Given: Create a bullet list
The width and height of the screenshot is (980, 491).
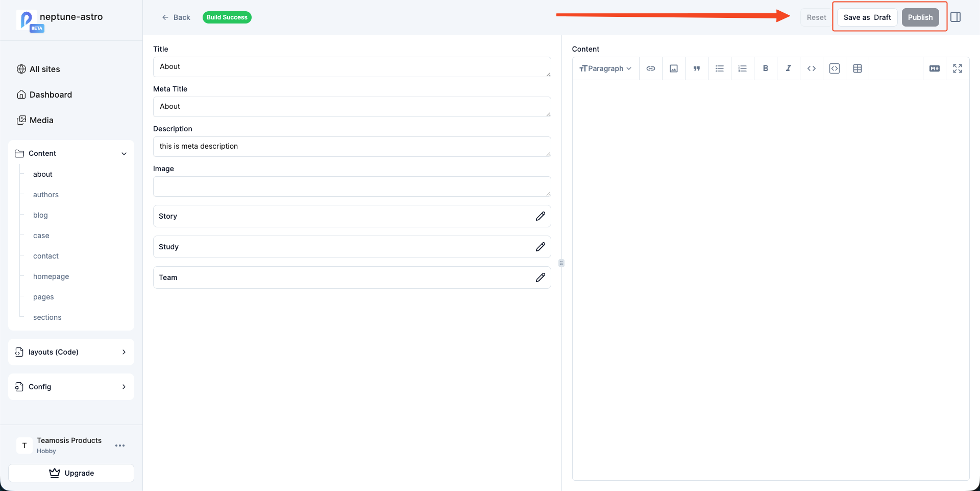Looking at the screenshot, I should coord(719,68).
